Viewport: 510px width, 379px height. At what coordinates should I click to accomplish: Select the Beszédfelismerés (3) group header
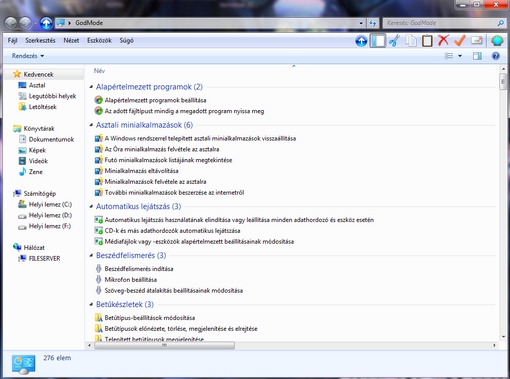[x=131, y=255]
